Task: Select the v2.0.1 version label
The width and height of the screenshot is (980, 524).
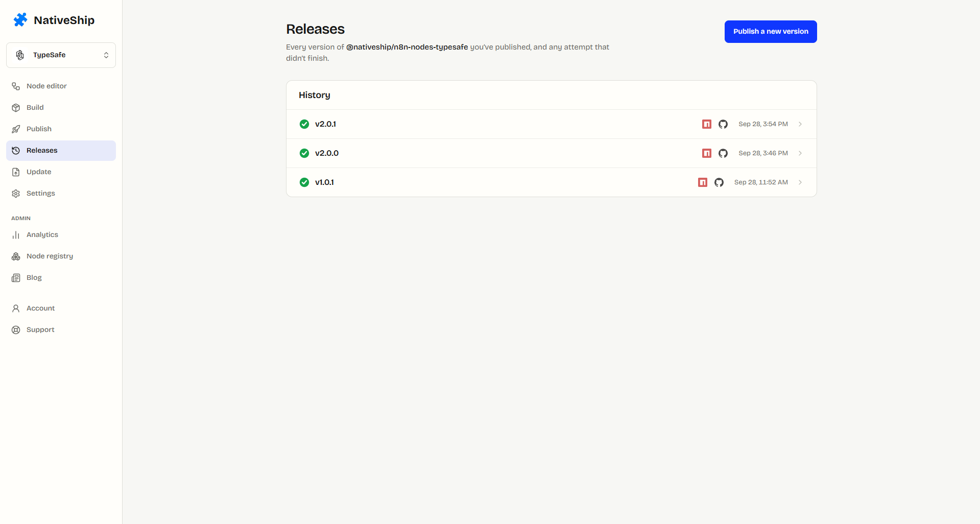Action: tap(325, 124)
